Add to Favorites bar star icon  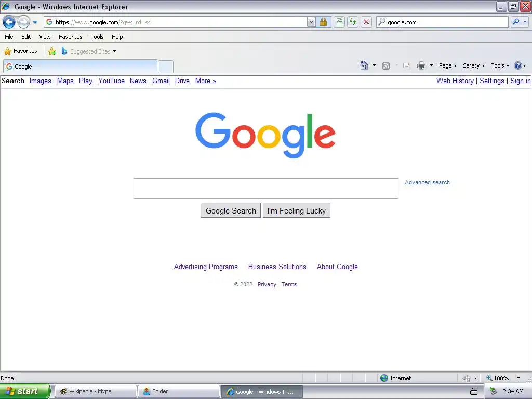pos(52,51)
